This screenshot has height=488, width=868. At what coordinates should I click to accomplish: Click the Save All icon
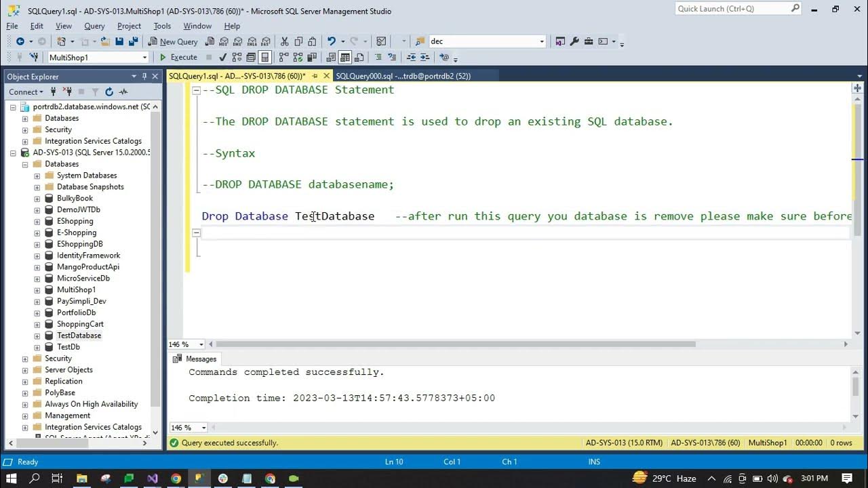(x=134, y=41)
